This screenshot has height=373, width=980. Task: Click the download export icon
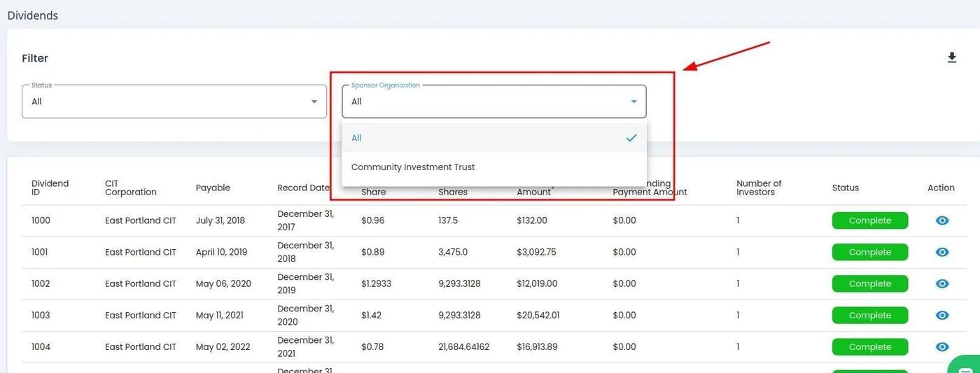tap(951, 58)
